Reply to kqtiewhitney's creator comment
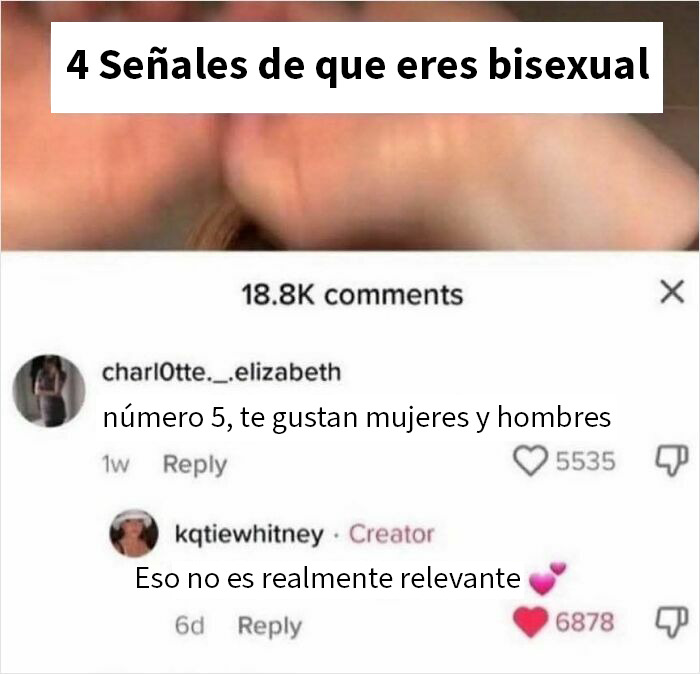 [x=270, y=626]
